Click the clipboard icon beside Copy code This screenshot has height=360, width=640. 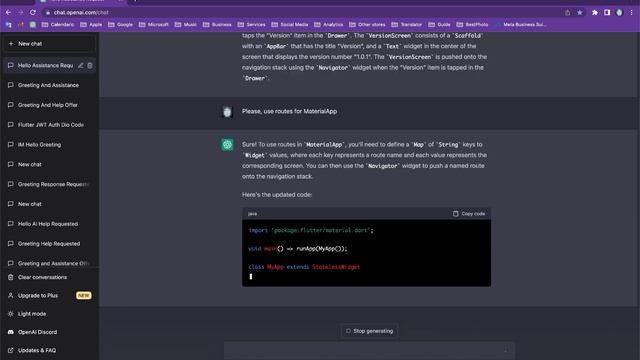tap(456, 213)
